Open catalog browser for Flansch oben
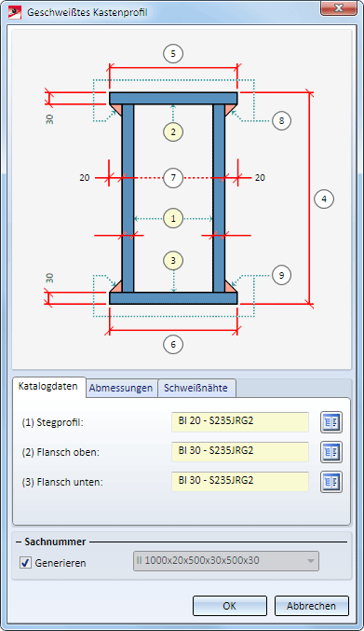Image resolution: width=364 pixels, height=631 pixels. 331,452
